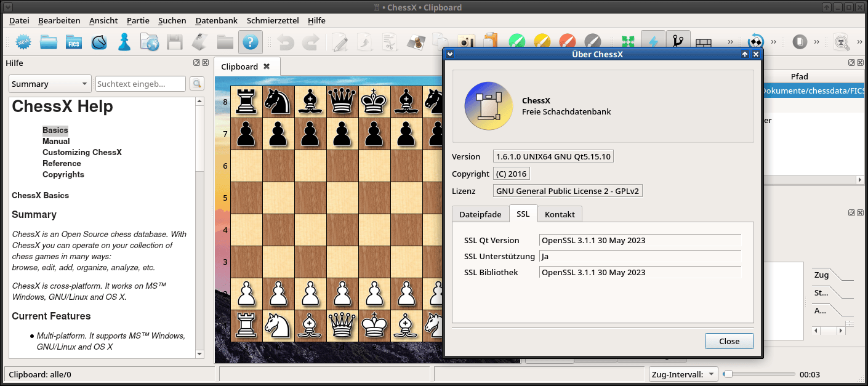This screenshot has width=868, height=386.
Task: Click the globe-folder open web database icon
Action: coord(149,42)
